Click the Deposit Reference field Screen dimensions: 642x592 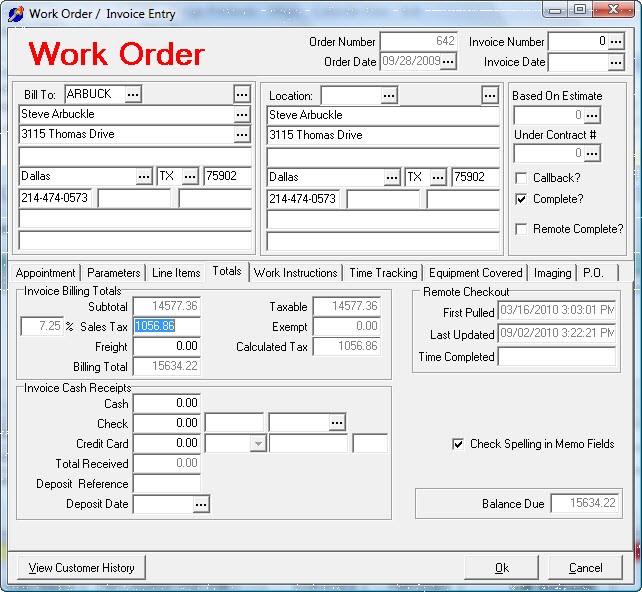pos(167,484)
